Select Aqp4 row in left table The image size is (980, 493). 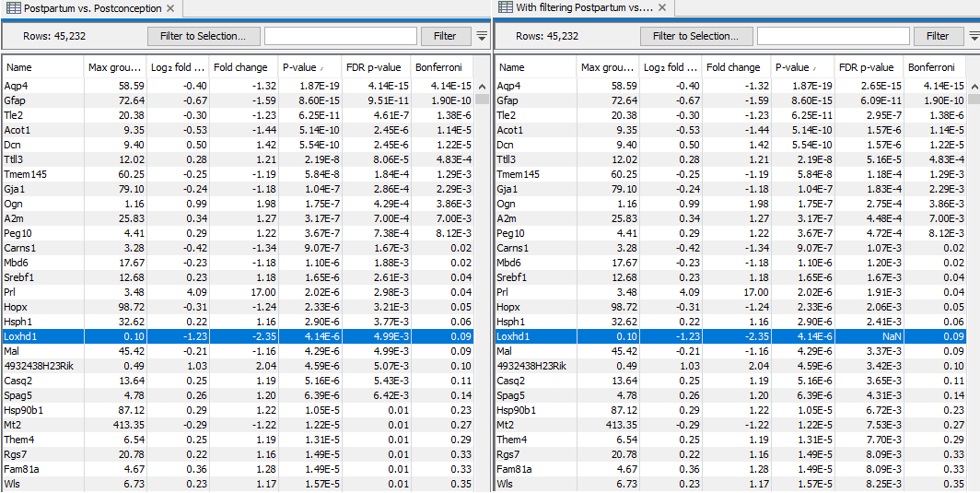tap(239, 86)
